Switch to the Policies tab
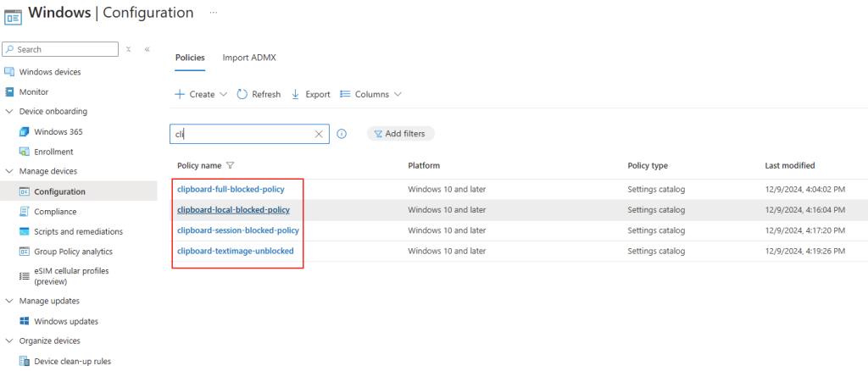 [190, 58]
